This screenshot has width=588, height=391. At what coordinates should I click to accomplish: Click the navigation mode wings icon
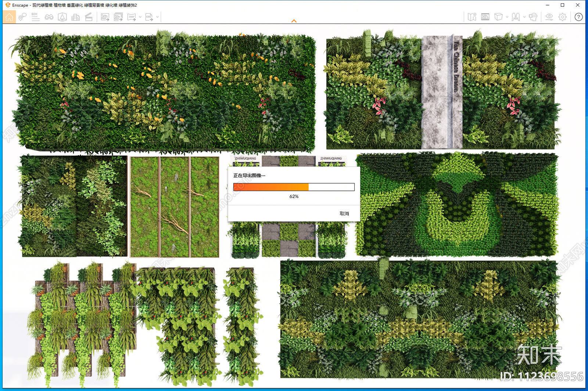(x=516, y=17)
